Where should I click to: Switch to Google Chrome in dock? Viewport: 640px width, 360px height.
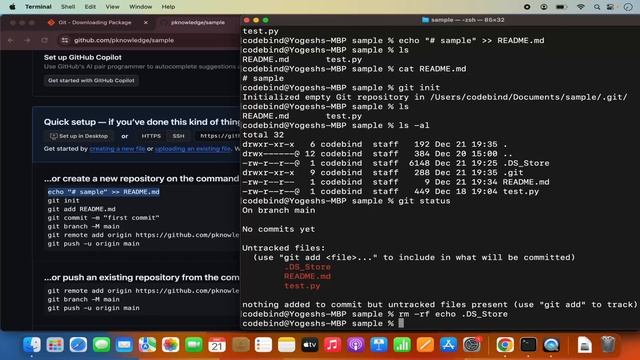tap(505, 345)
